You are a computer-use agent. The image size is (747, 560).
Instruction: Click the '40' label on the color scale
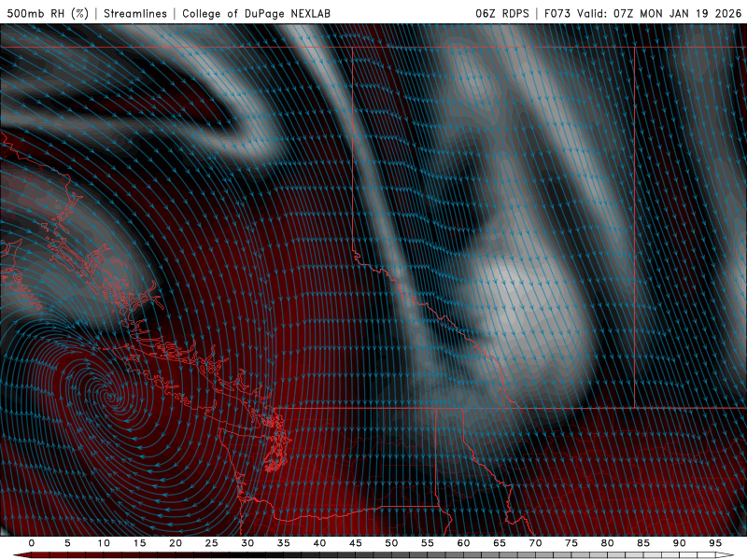(x=319, y=543)
